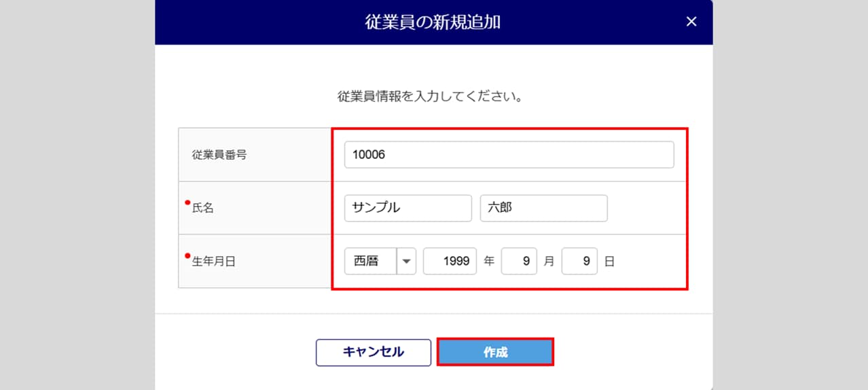Screen dimensions: 868x390
Task: Click the red required marker beside 氏名
Action: click(x=187, y=202)
